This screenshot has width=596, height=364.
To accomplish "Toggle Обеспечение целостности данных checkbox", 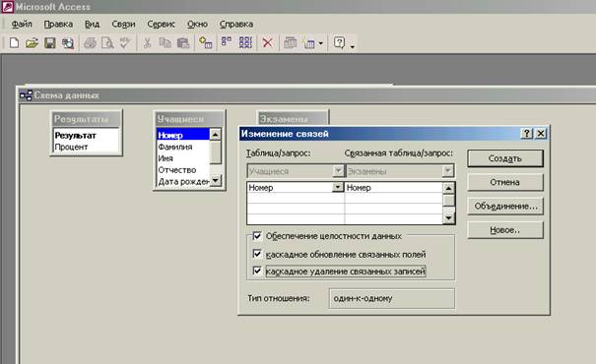I will tap(257, 236).
